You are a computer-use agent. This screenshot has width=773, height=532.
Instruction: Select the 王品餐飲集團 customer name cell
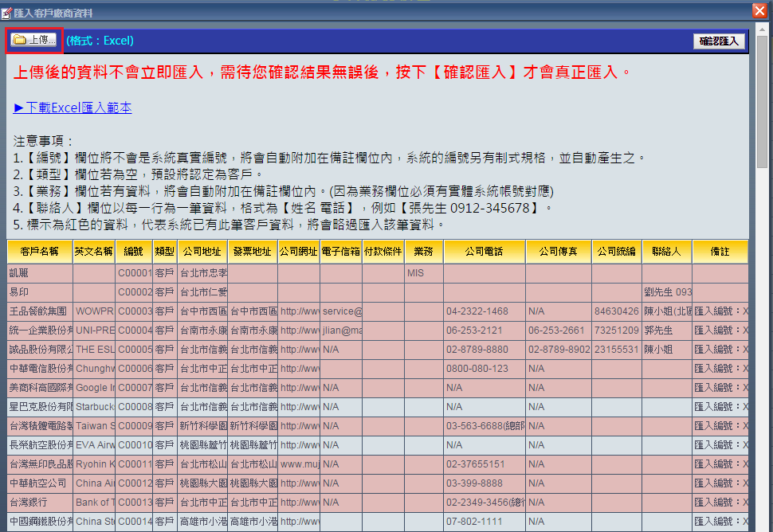(39, 311)
